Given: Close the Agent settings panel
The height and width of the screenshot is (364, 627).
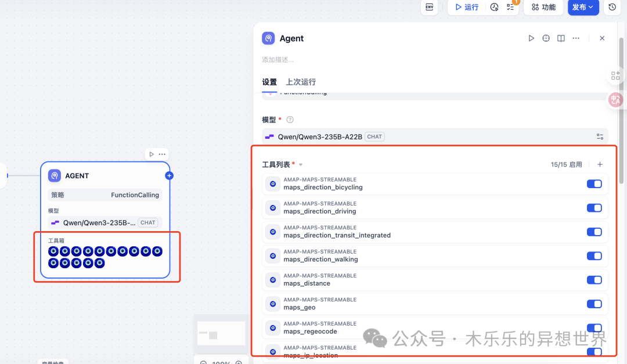Looking at the screenshot, I should [602, 38].
